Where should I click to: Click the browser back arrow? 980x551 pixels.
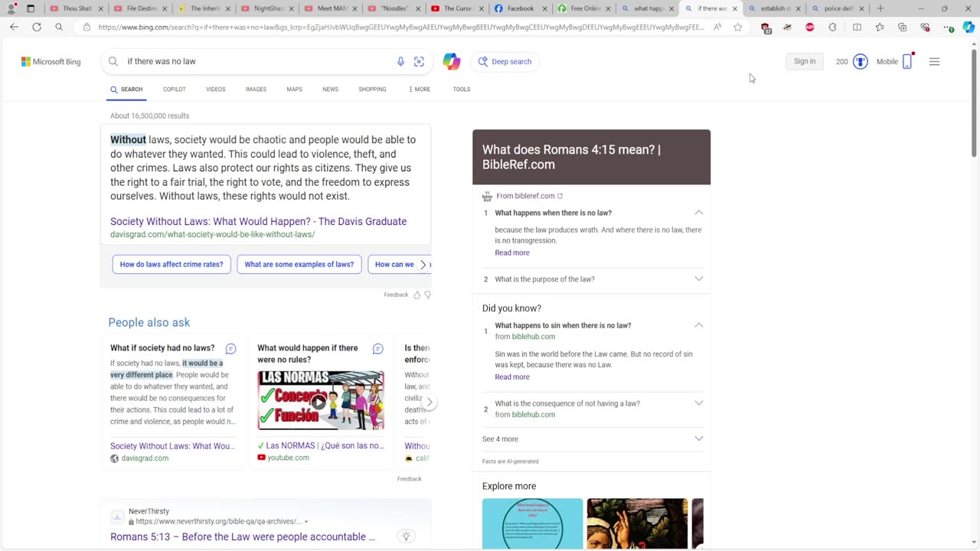[14, 27]
